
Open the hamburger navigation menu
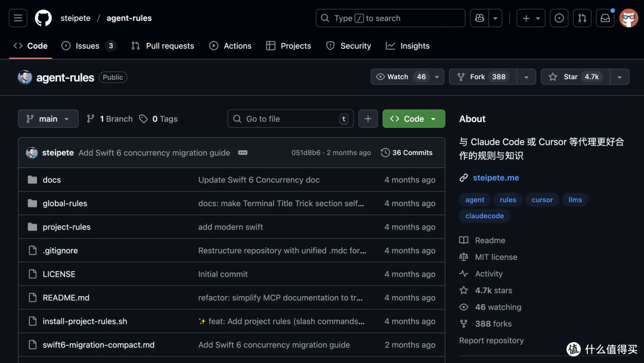(18, 18)
